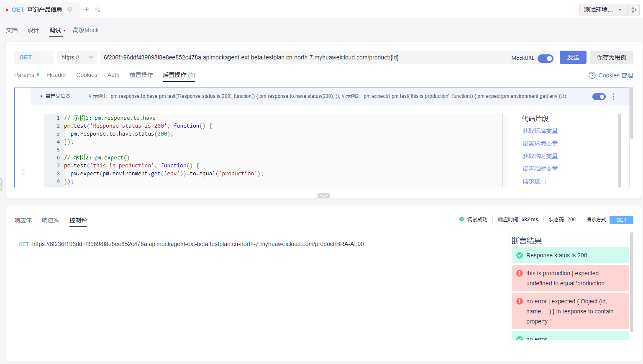Image resolution: width=643 pixels, height=364 pixels.
Task: Collapse the 自定义脚本 section
Action: coord(41,96)
